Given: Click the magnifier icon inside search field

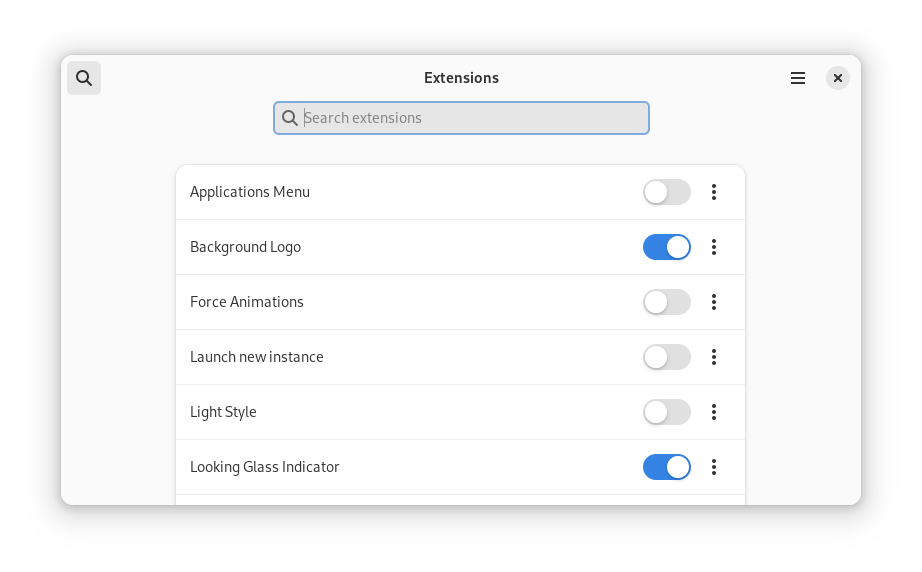Looking at the screenshot, I should pyautogui.click(x=290, y=118).
